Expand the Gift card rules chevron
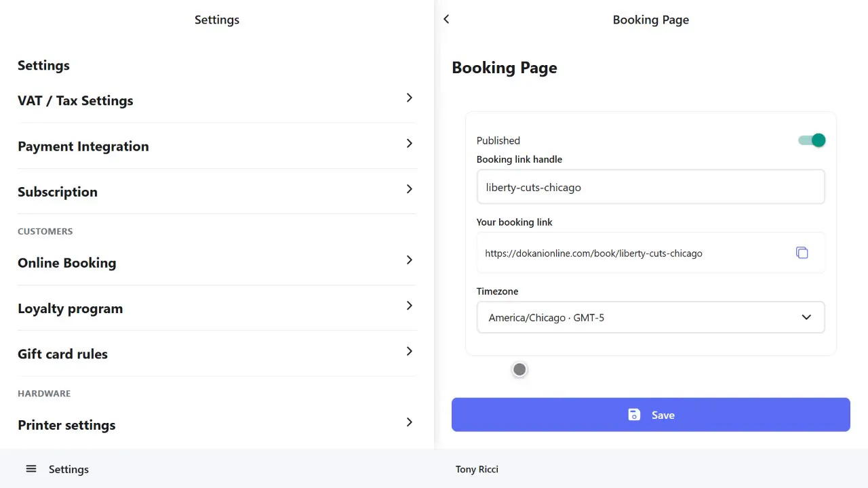The height and width of the screenshot is (488, 868). 409,350
